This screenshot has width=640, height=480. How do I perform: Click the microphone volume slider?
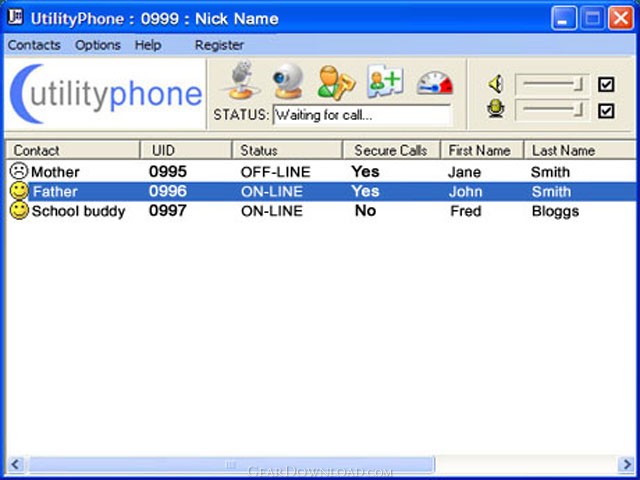point(552,110)
